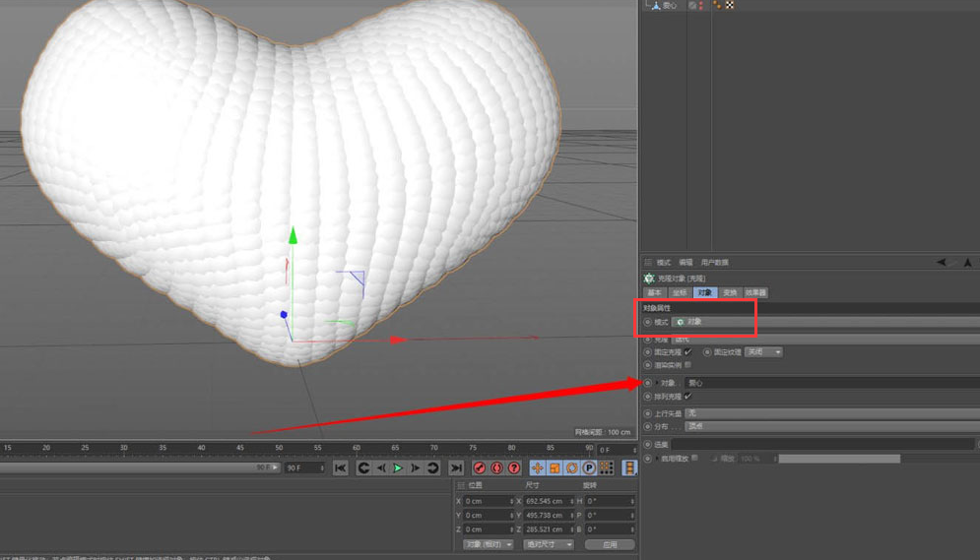The width and height of the screenshot is (980, 560).
Task: Jump to the animation start frame
Action: click(340, 468)
